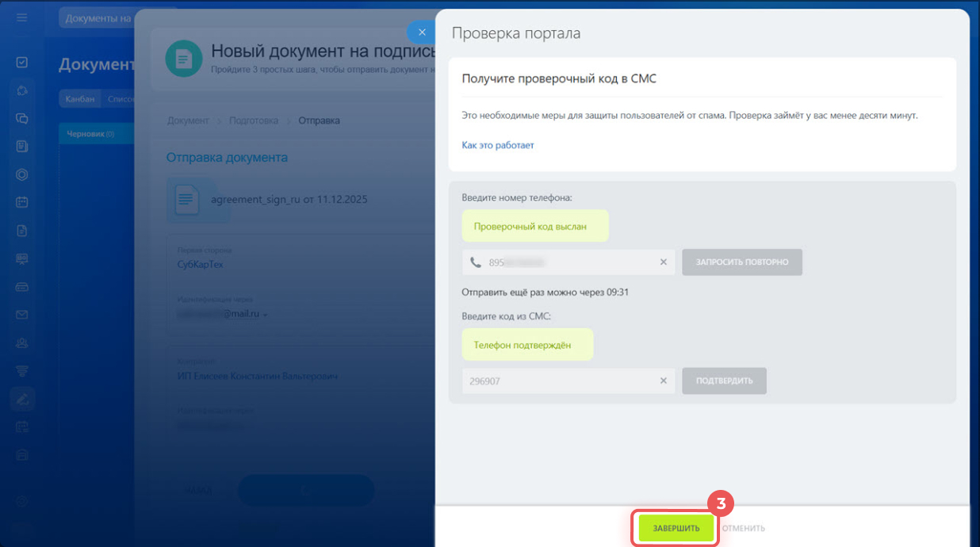The height and width of the screenshot is (547, 980).
Task: Close the Проверка портала side panel
Action: coord(422,33)
